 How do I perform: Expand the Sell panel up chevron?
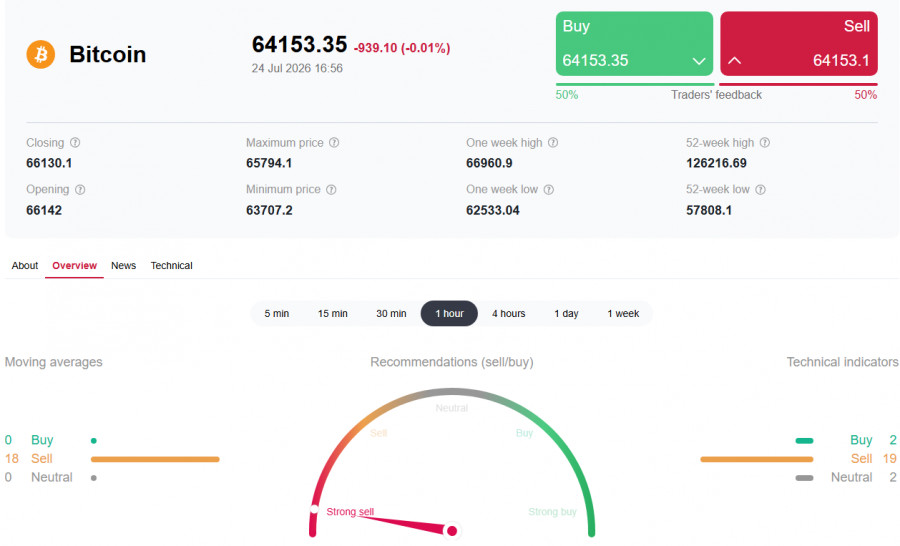click(x=735, y=60)
